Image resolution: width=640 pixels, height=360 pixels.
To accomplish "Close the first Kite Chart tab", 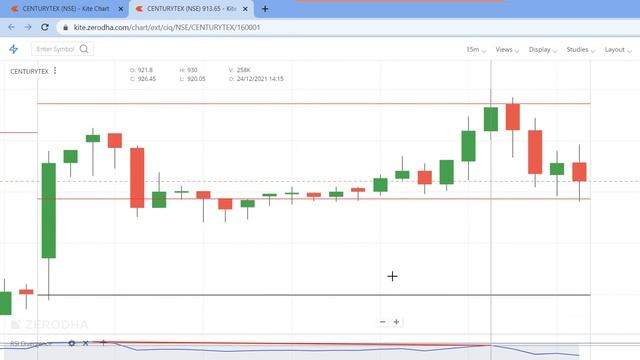I will [x=120, y=9].
